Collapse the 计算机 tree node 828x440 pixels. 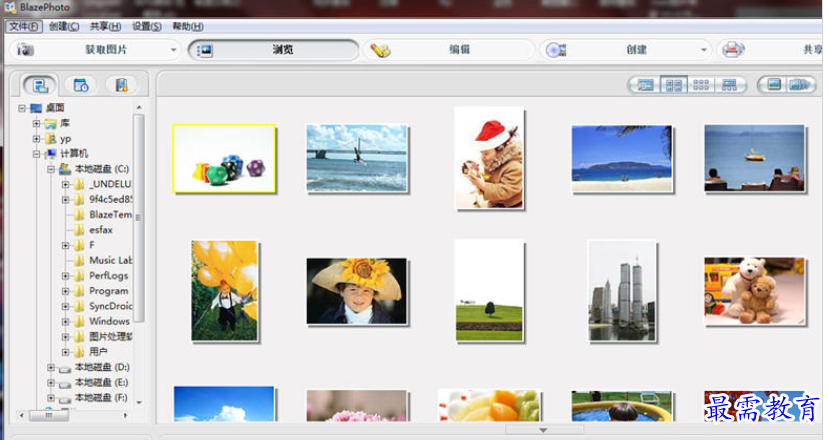click(36, 154)
